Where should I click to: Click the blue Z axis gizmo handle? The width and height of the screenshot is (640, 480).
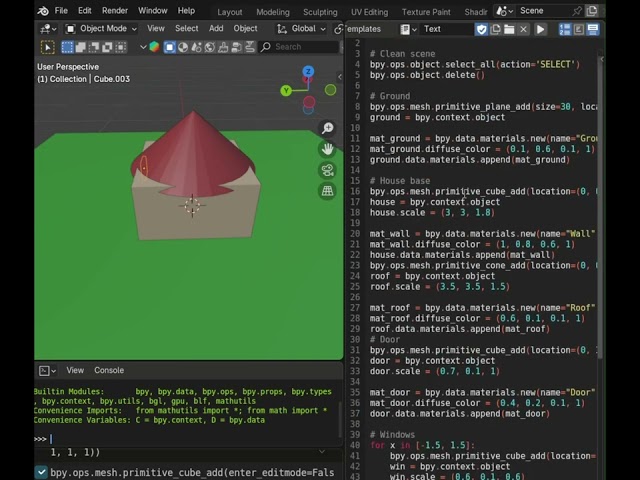pyautogui.click(x=308, y=72)
